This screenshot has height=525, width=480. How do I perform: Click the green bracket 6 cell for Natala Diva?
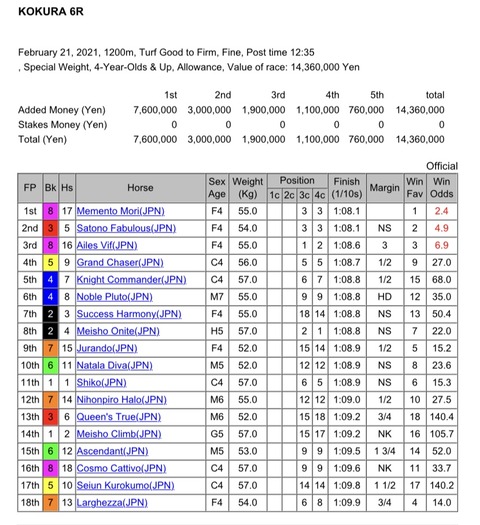pyautogui.click(x=51, y=365)
